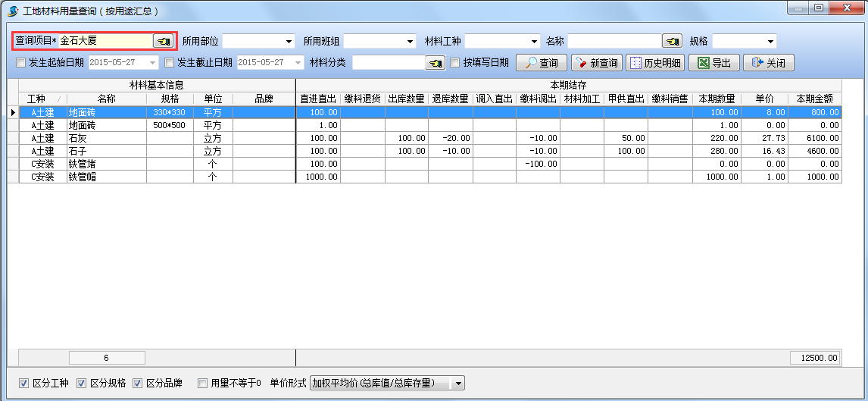Uncheck the 区分工种 checkbox
This screenshot has height=401, width=868.
[x=23, y=384]
